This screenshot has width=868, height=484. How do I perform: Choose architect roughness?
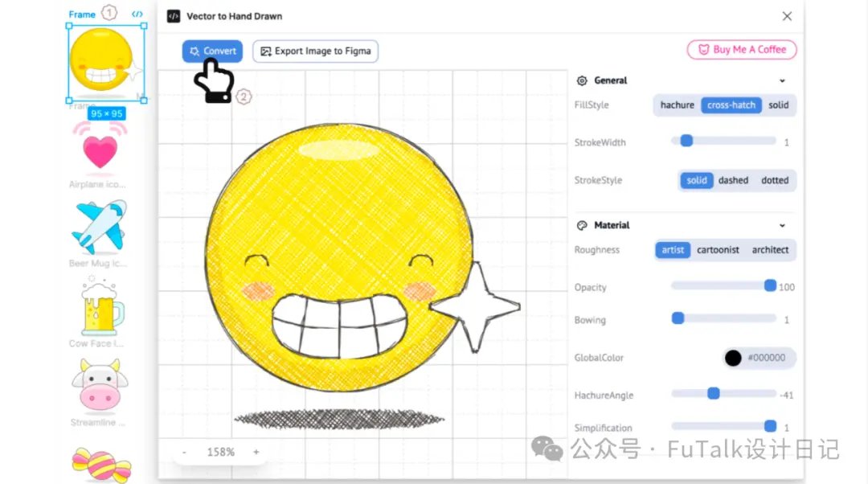(x=770, y=250)
